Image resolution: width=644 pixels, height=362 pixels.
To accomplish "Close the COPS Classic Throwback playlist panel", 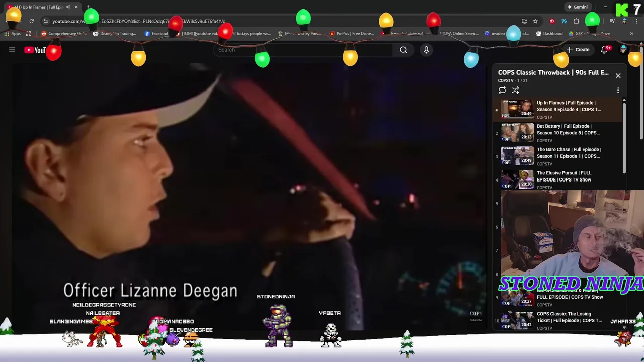I will coord(618,76).
